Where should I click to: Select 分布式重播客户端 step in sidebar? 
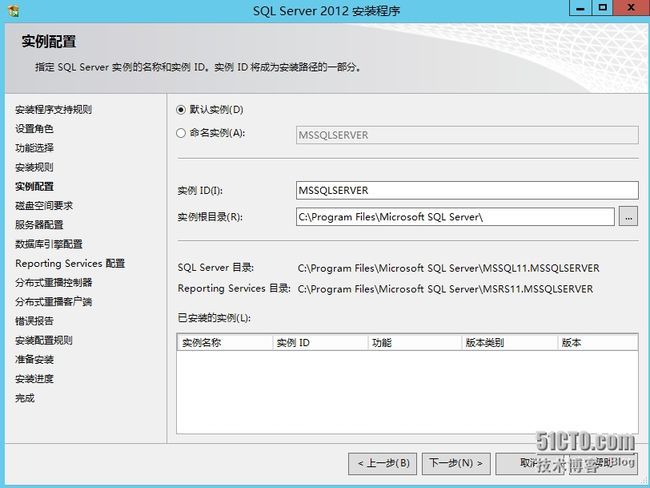pyautogui.click(x=53, y=301)
